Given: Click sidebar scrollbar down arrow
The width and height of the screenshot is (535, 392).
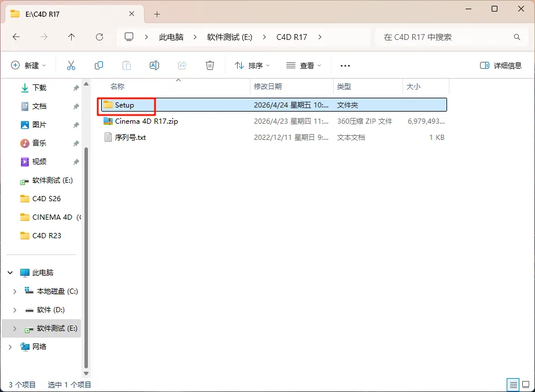Looking at the screenshot, I should (x=86, y=373).
